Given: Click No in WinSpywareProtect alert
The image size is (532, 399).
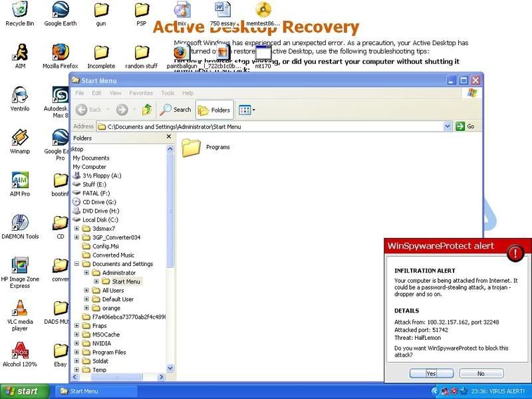Looking at the screenshot, I should tap(481, 373).
